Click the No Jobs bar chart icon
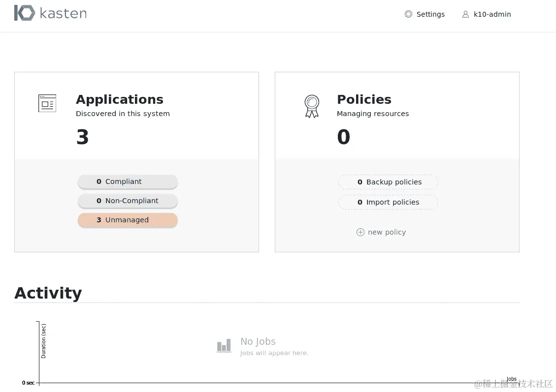The image size is (556, 392). (224, 346)
